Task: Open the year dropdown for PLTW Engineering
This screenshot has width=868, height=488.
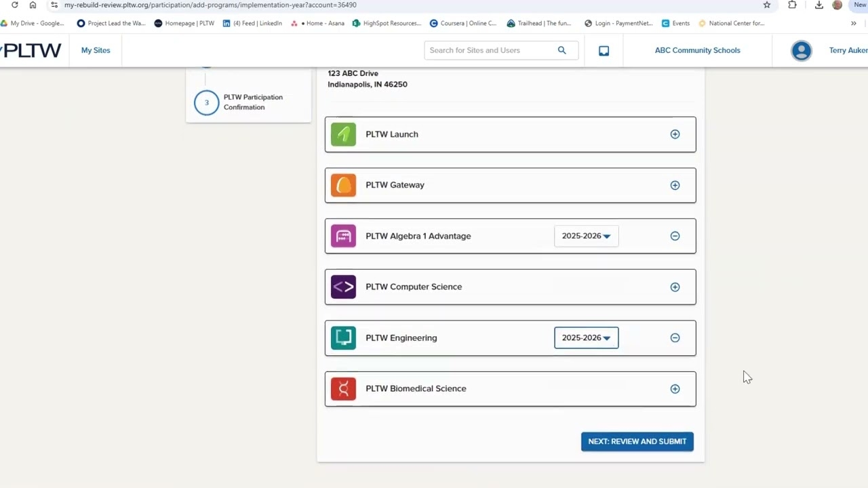Action: point(586,338)
